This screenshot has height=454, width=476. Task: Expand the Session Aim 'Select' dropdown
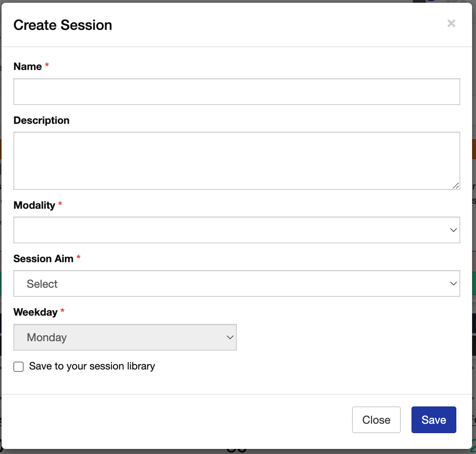pyautogui.click(x=236, y=283)
